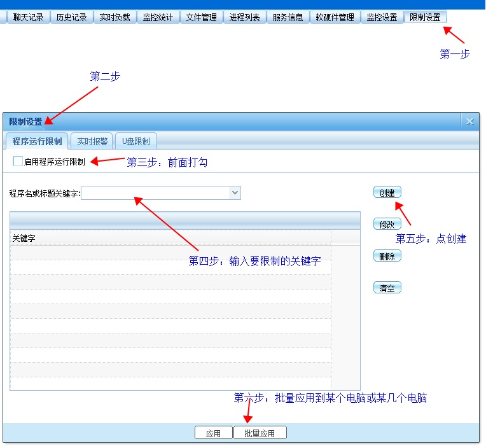Click the 删除 button
Screen dimensions: 486x448
point(387,256)
